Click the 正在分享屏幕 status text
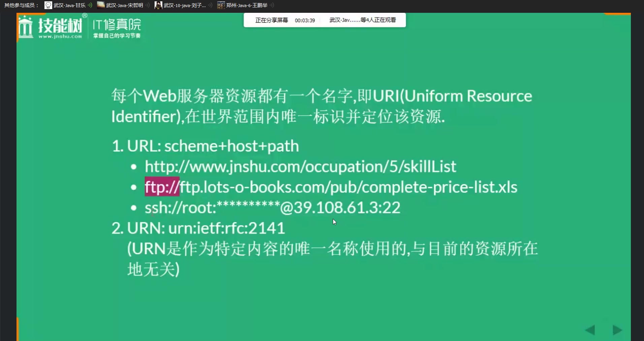This screenshot has height=341, width=644. click(x=271, y=20)
